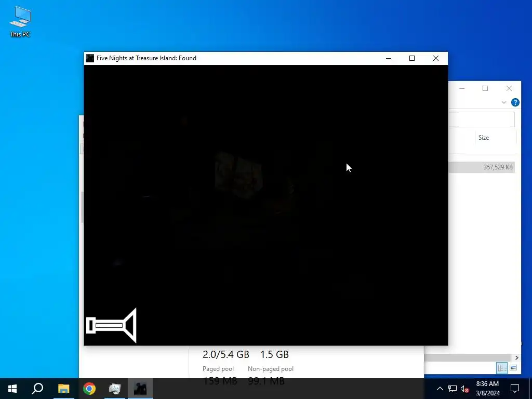Open the notification center icon
This screenshot has height=399, width=532.
[x=515, y=389]
